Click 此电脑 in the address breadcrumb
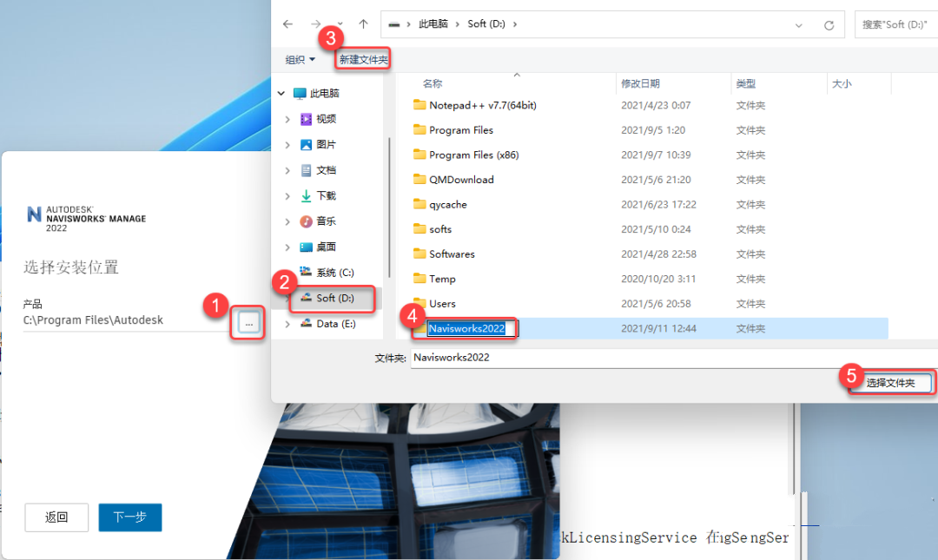 [x=433, y=24]
